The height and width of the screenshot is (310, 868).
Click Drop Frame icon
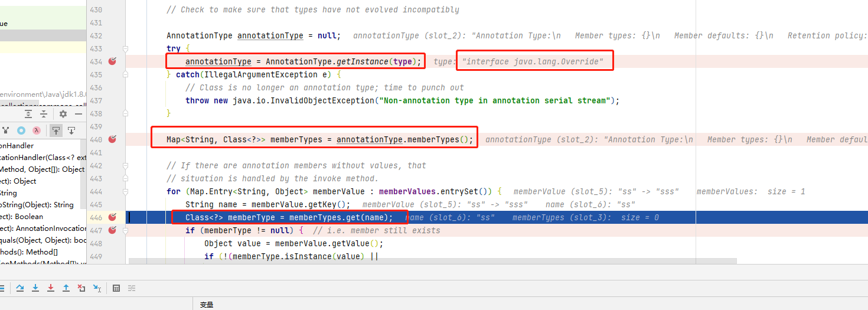81,288
